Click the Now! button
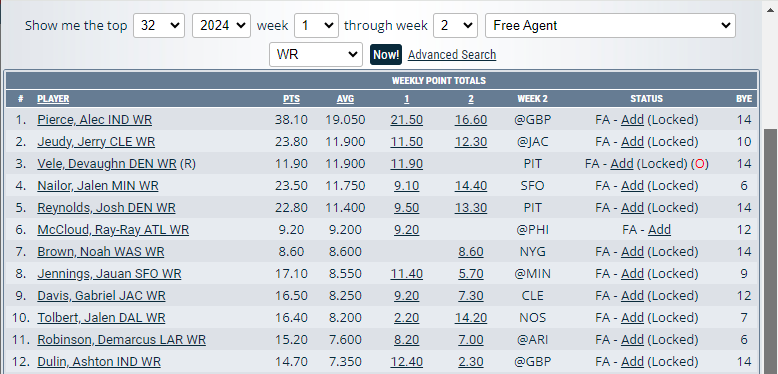The width and height of the screenshot is (778, 374). pos(386,55)
